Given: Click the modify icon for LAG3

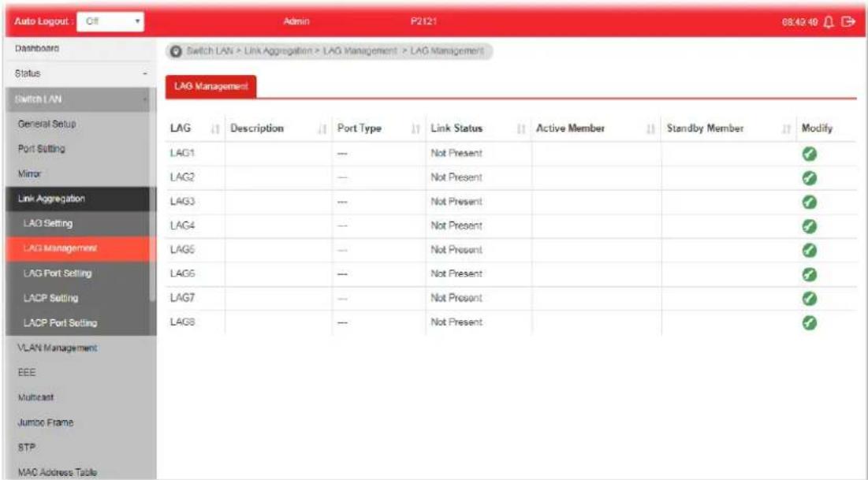Looking at the screenshot, I should (x=810, y=202).
